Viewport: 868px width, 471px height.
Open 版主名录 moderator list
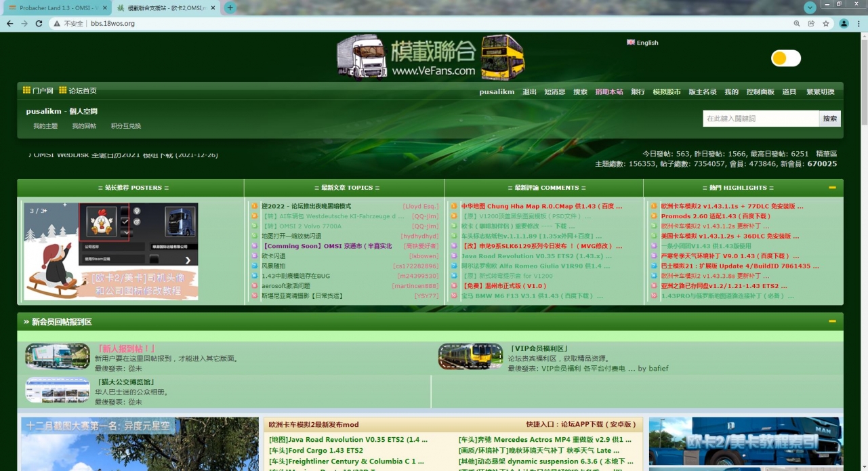click(703, 91)
